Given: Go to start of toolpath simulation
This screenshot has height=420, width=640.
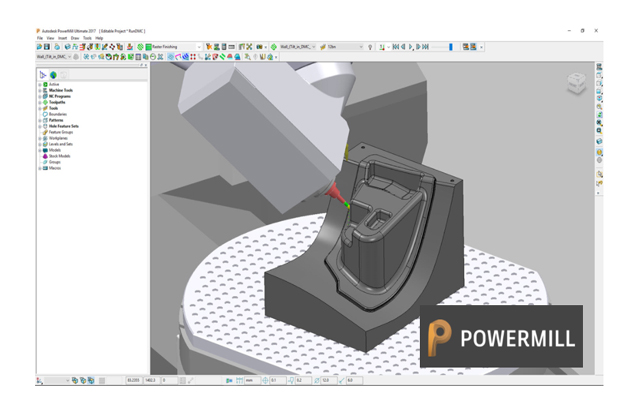Looking at the screenshot, I should click(x=396, y=47).
